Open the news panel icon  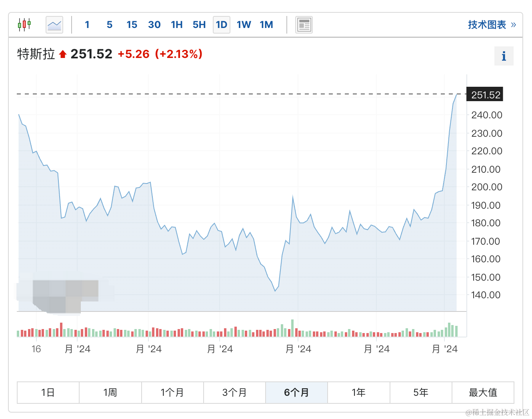[304, 25]
